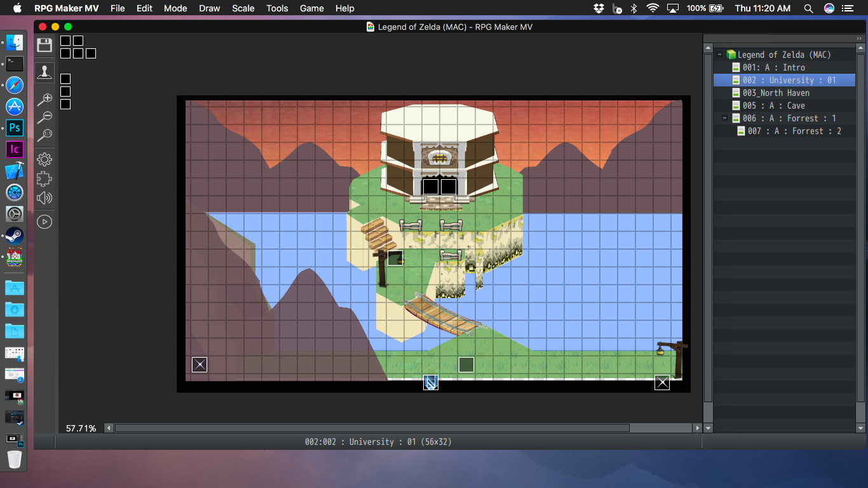Image resolution: width=868 pixels, height=488 pixels.
Task: Open Notification Center list icon
Action: point(848,8)
